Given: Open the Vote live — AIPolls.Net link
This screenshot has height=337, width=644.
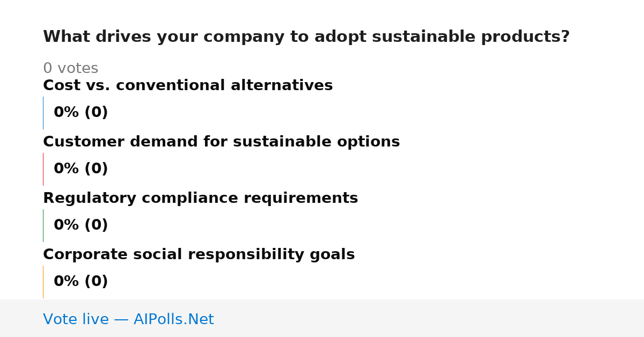Looking at the screenshot, I should [x=128, y=319].
